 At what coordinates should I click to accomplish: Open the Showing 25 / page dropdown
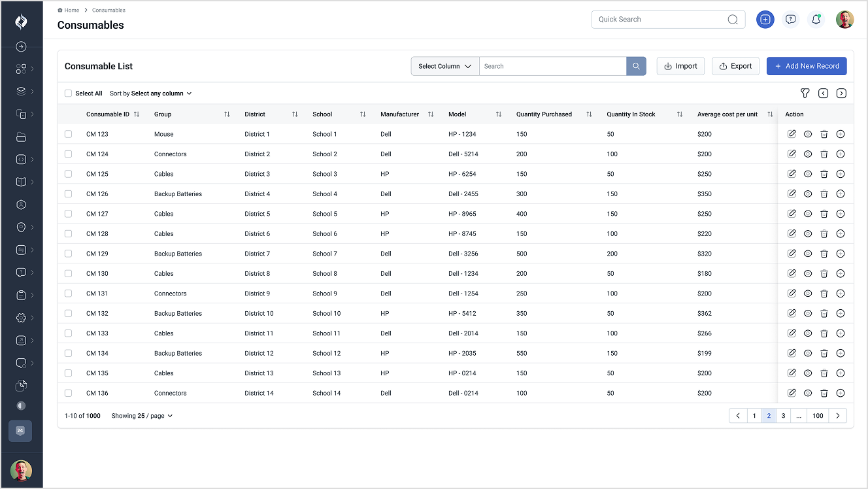tap(142, 416)
